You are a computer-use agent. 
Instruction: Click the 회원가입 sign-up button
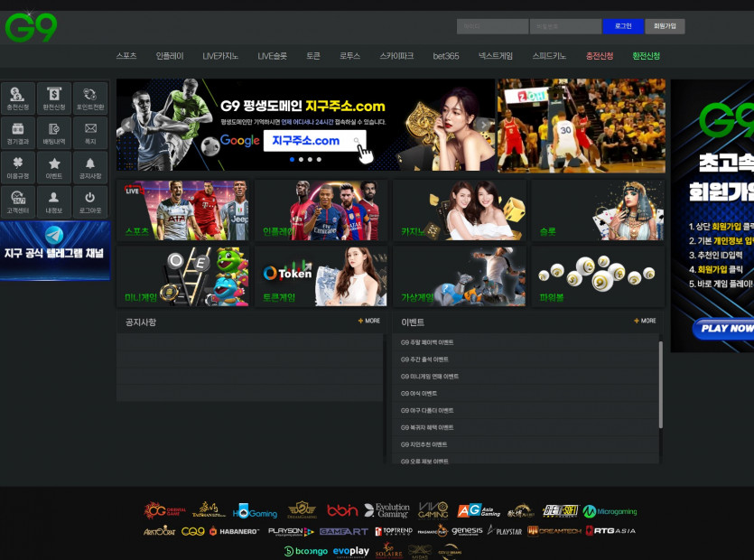[665, 26]
